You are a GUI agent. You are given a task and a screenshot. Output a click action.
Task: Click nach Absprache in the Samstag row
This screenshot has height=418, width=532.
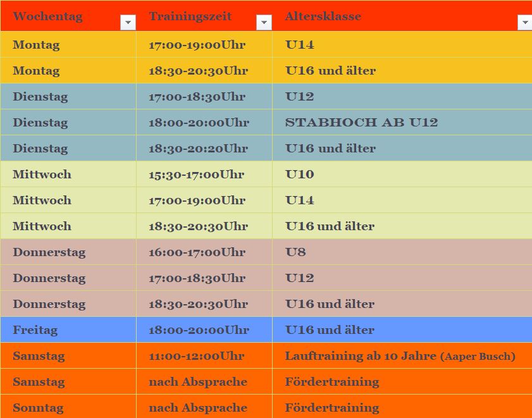tap(198, 382)
